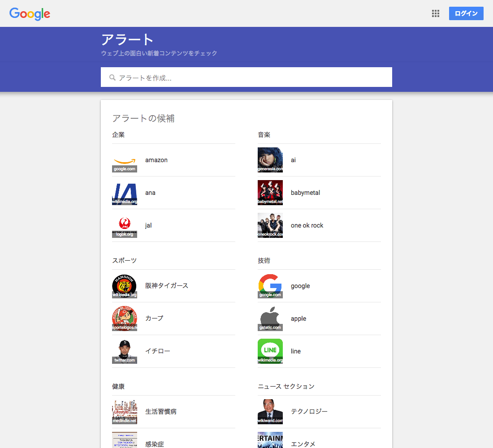The height and width of the screenshot is (448, 493).
Task: Click the green LINE app thumbnail
Action: click(270, 351)
